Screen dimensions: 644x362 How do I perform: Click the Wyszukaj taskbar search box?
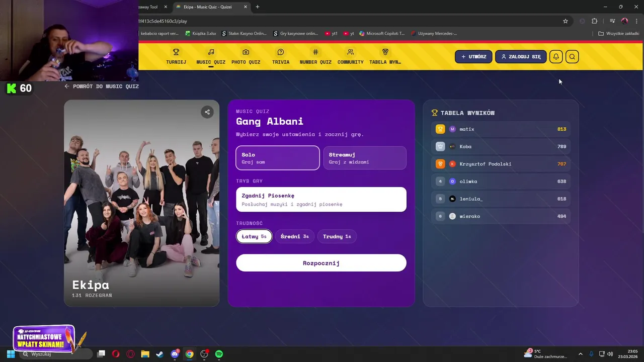point(56,354)
